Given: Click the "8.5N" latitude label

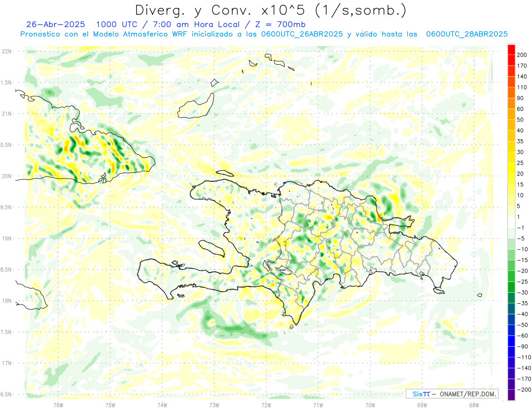Looking at the screenshot, I should 6,270.
